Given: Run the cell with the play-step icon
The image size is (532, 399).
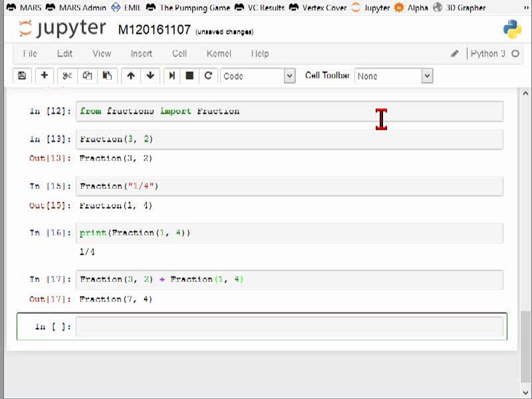Looking at the screenshot, I should [x=172, y=76].
